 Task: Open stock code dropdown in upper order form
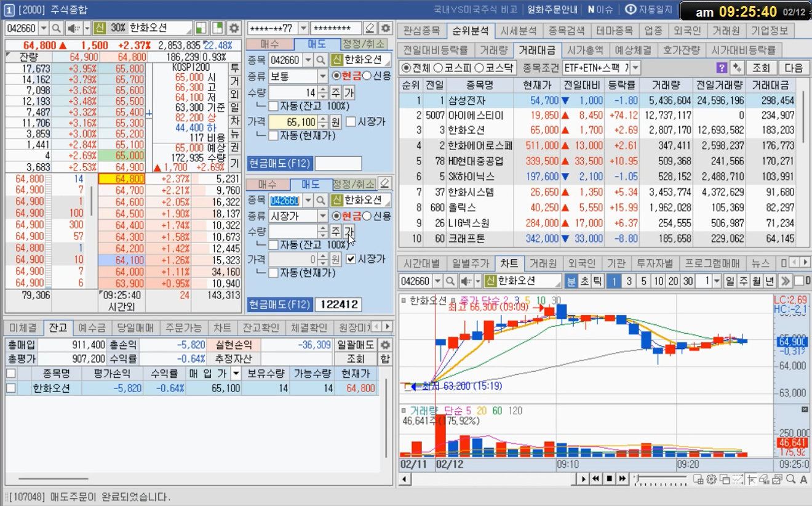308,60
